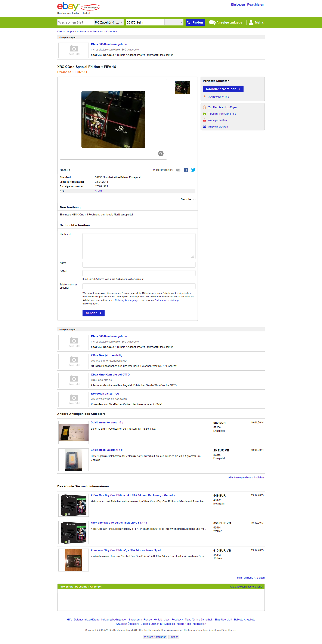322x644 pixels.
Task: Click the location field showing 59379 Selm
Action: [145, 22]
